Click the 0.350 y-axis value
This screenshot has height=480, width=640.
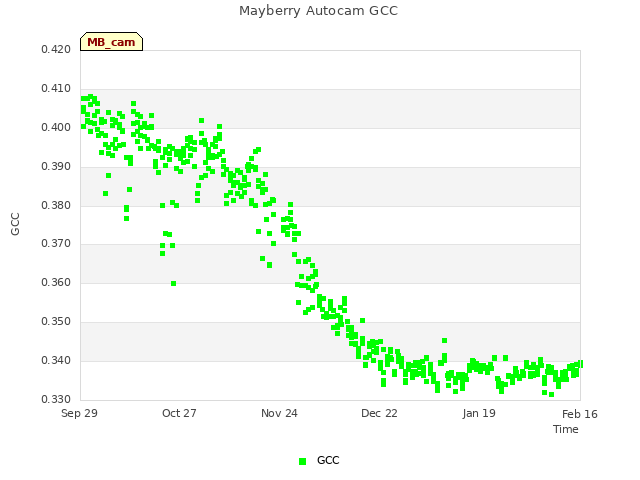pyautogui.click(x=56, y=322)
